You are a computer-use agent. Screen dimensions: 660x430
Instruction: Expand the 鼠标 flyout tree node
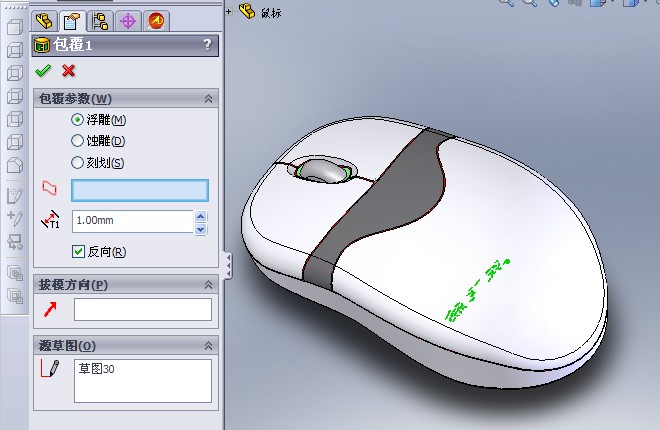[229, 12]
